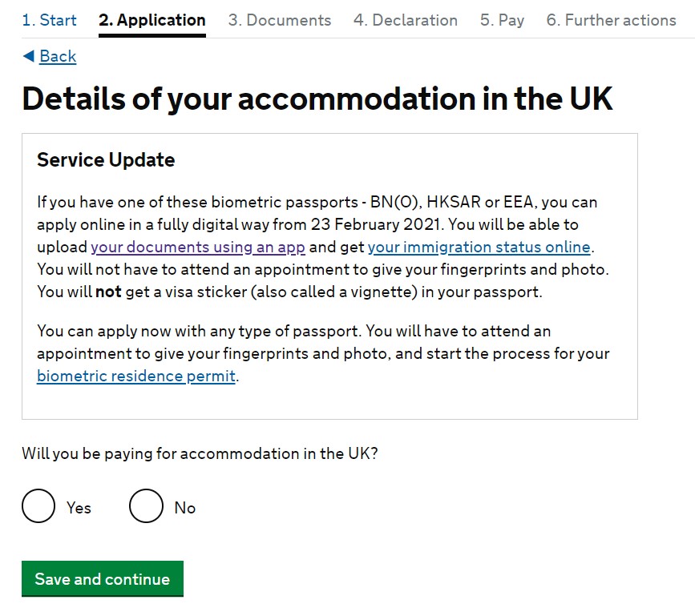Switch to the 4. Declaration step

point(406,20)
